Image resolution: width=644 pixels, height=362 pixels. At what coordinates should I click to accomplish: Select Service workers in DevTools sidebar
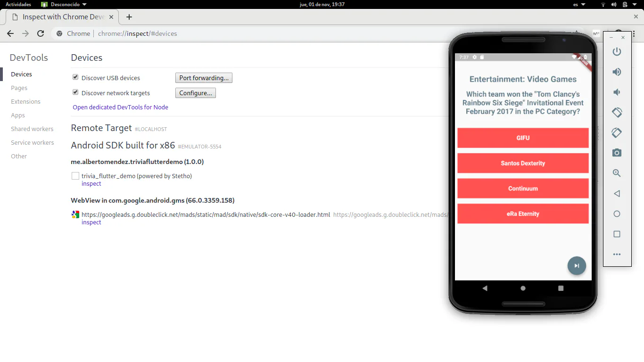point(33,142)
